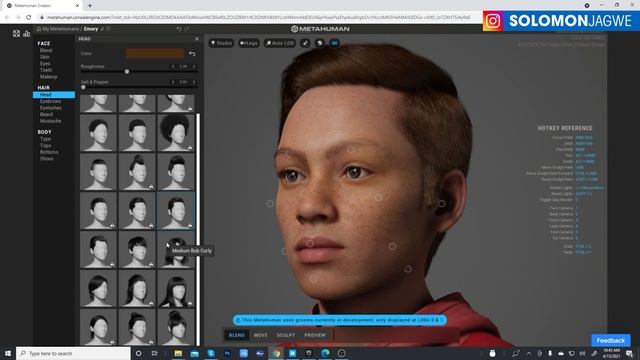The image size is (640, 360).
Task: Increase Roughness value with right arrow
Action: click(x=194, y=66)
